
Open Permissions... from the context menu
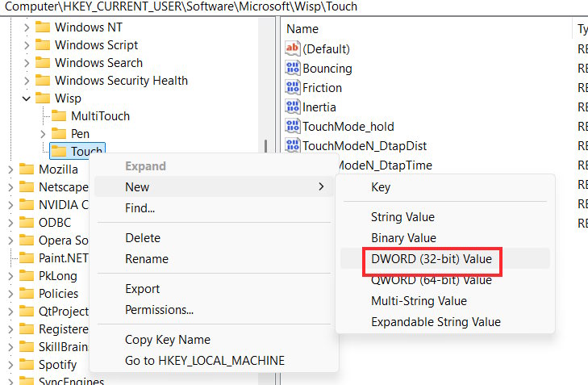[x=214, y=310]
